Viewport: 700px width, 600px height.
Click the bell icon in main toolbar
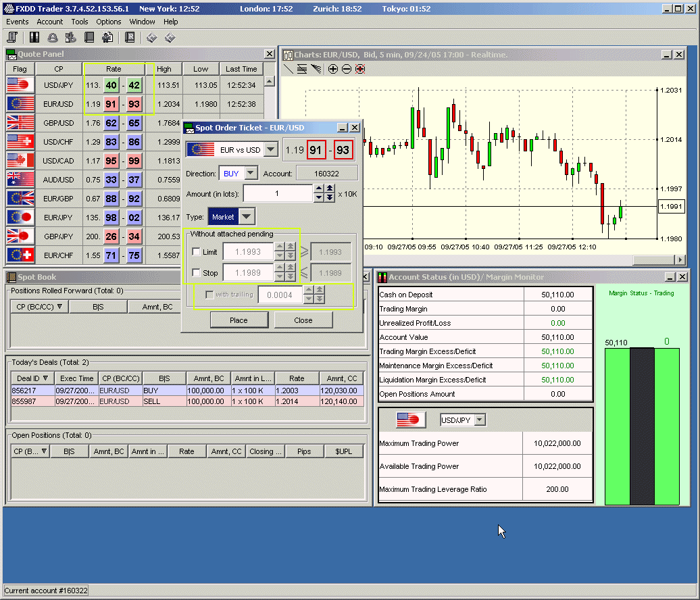(x=52, y=38)
